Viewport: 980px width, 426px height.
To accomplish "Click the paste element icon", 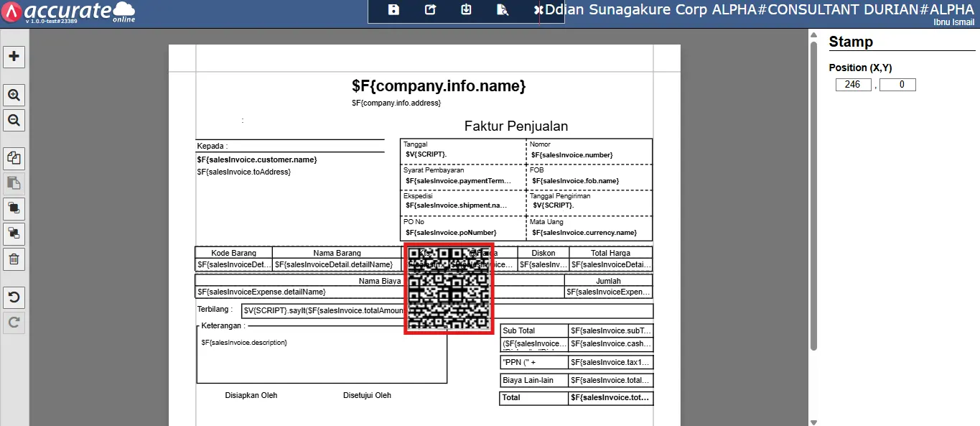I will tap(14, 182).
